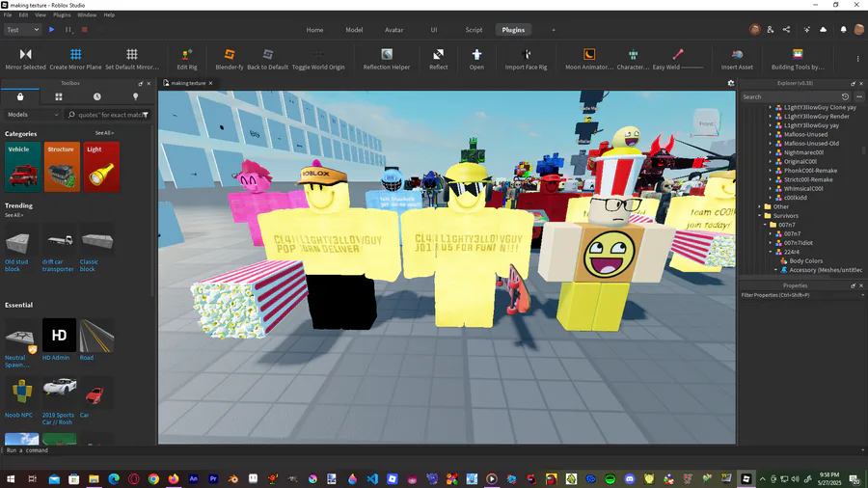Open the View menu
Screen dimensions: 868x488
(41, 14)
